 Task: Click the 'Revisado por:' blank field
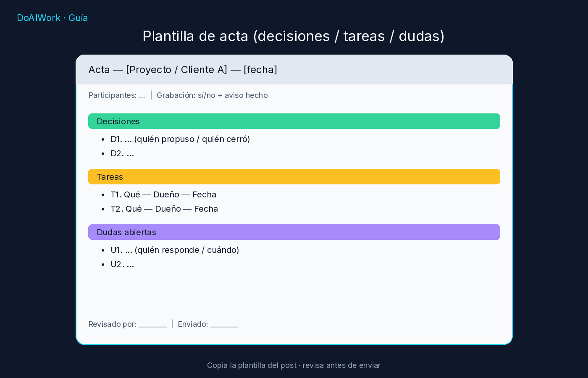(153, 325)
